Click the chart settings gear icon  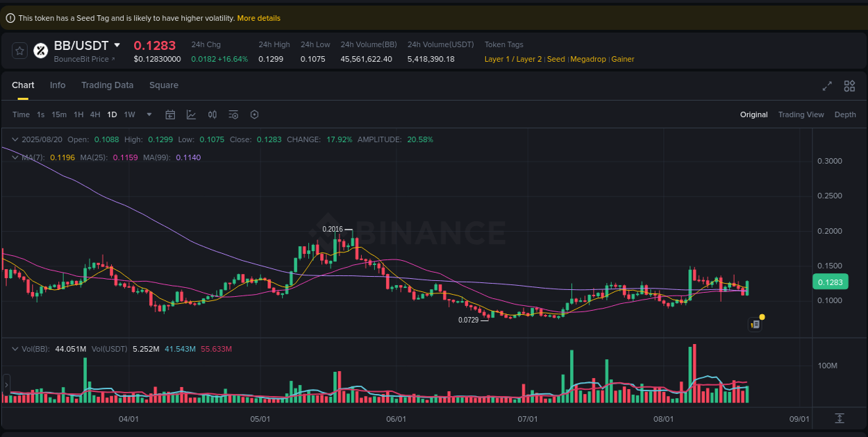coord(254,114)
